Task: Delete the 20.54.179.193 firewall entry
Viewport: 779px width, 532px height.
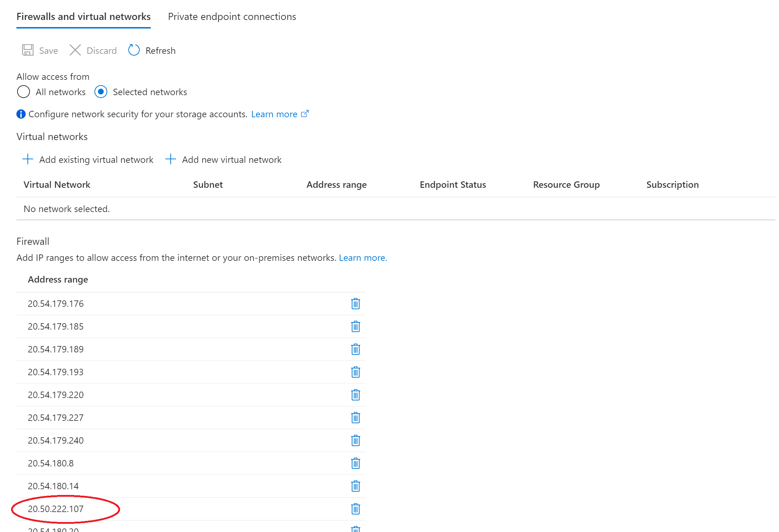Action: pos(355,372)
